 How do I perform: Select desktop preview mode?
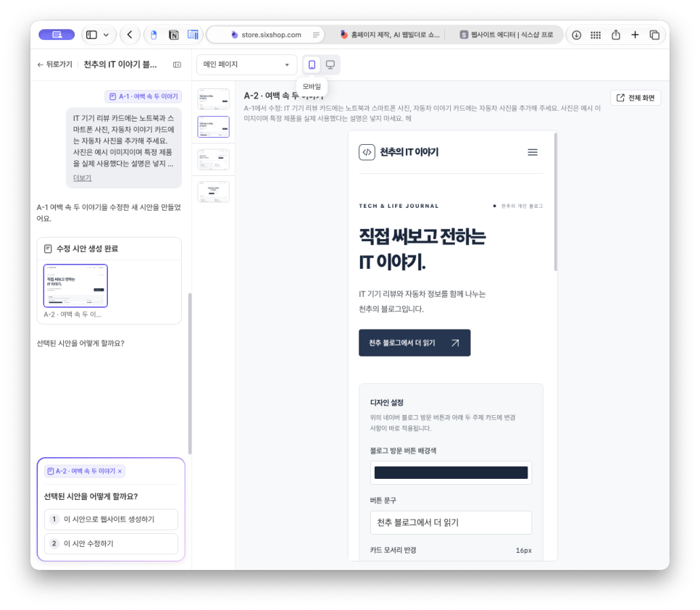330,64
